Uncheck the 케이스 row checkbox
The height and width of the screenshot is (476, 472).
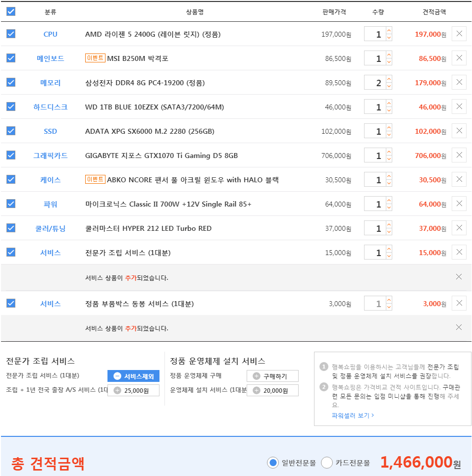(x=11, y=179)
